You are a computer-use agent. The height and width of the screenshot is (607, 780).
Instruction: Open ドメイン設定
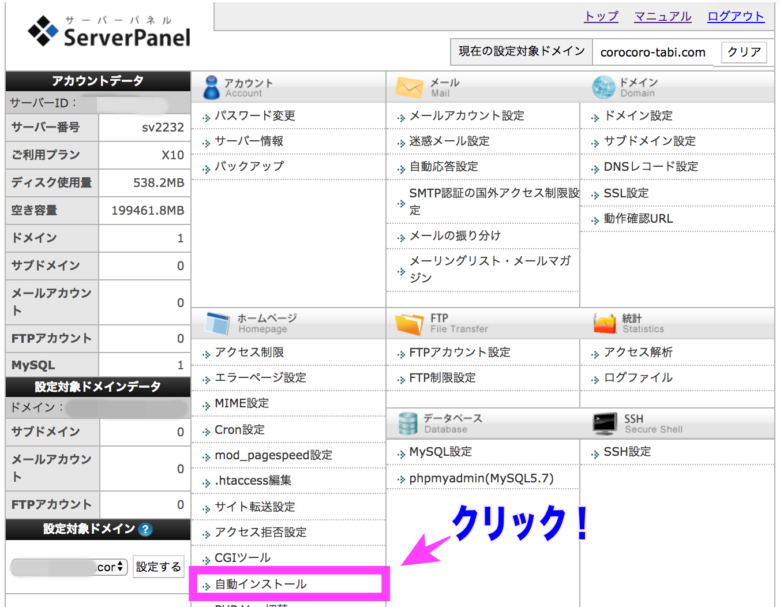638,116
